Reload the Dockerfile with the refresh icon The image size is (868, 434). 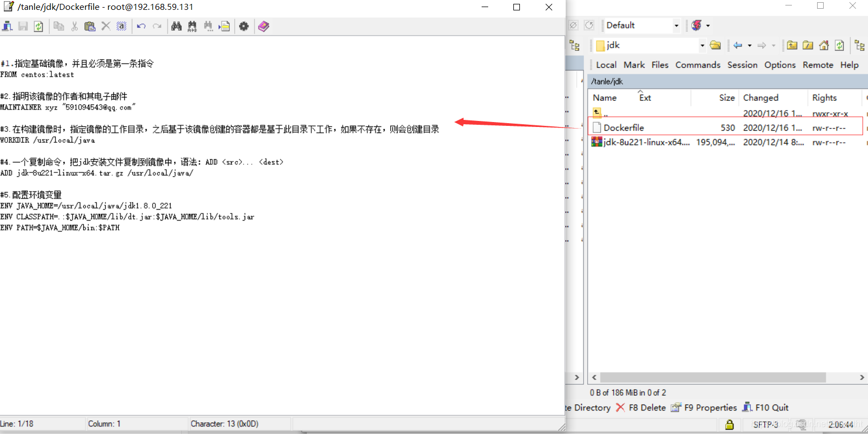point(38,26)
